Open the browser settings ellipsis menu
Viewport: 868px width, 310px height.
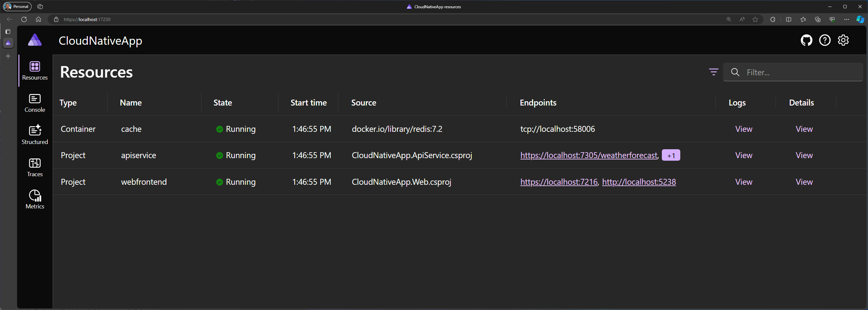846,19
